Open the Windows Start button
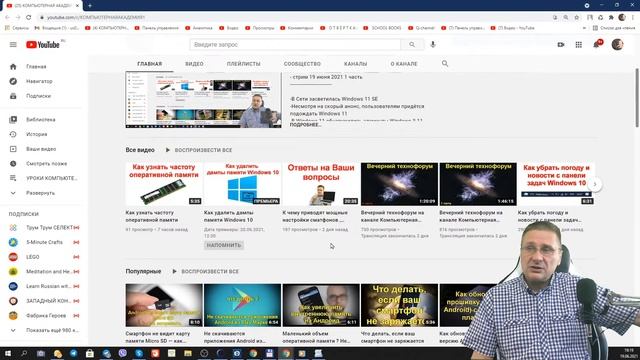640x360 pixels. (7, 353)
